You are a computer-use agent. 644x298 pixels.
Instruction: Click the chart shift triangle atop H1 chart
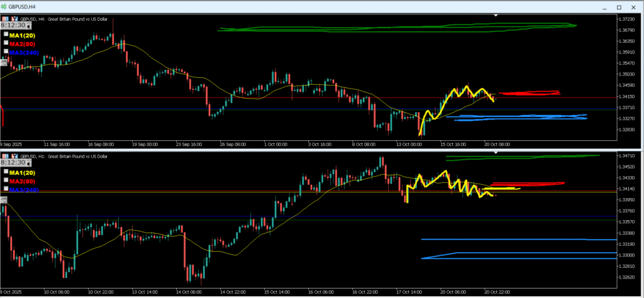pyautogui.click(x=496, y=152)
